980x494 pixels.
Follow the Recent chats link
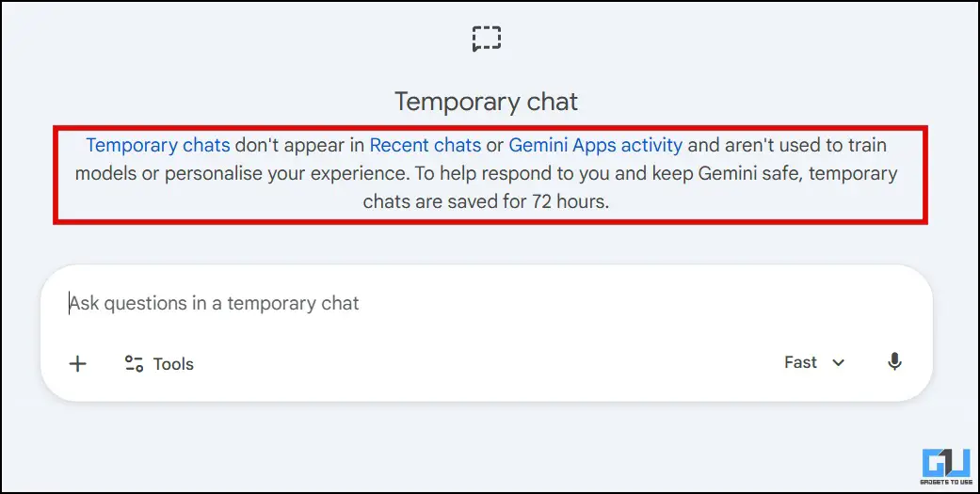point(425,146)
